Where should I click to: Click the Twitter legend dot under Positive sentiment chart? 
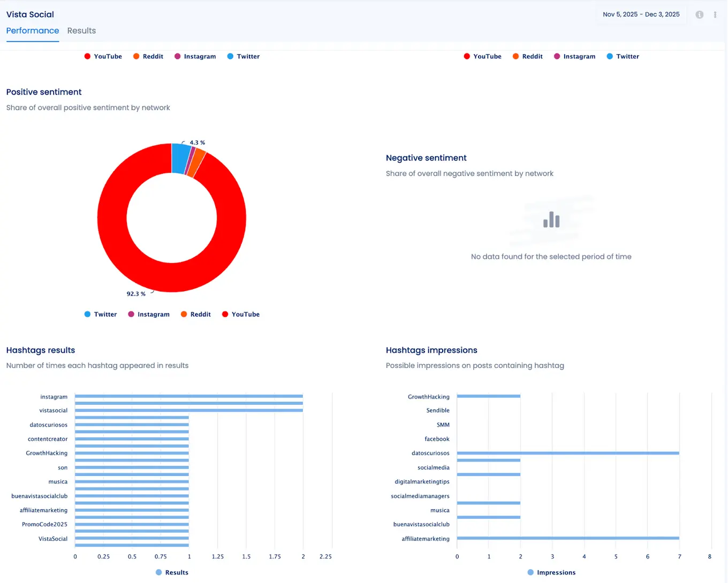87,314
